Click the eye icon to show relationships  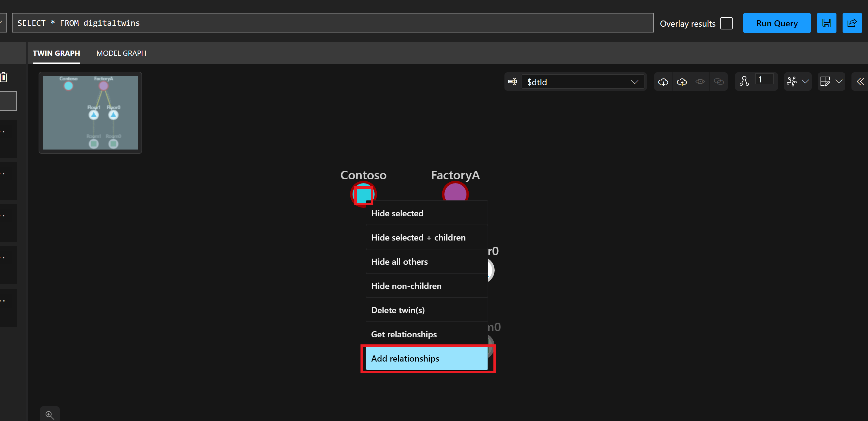tap(700, 82)
